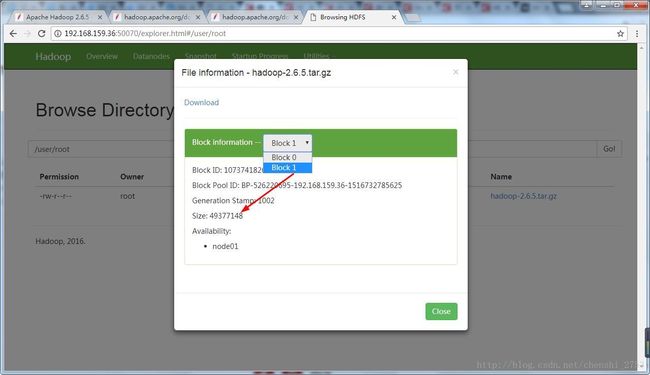Image resolution: width=650 pixels, height=375 pixels.
Task: Click the Block Pool ID text
Action: tap(297, 185)
